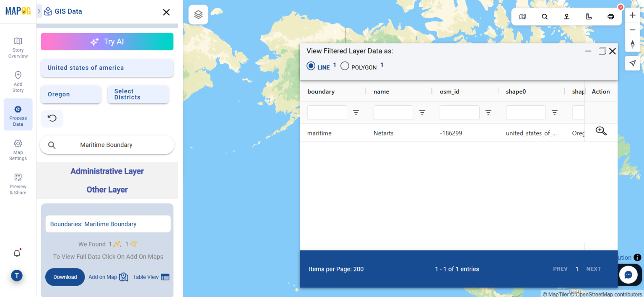
Task: Click the map zoom in control
Action: 632,15
